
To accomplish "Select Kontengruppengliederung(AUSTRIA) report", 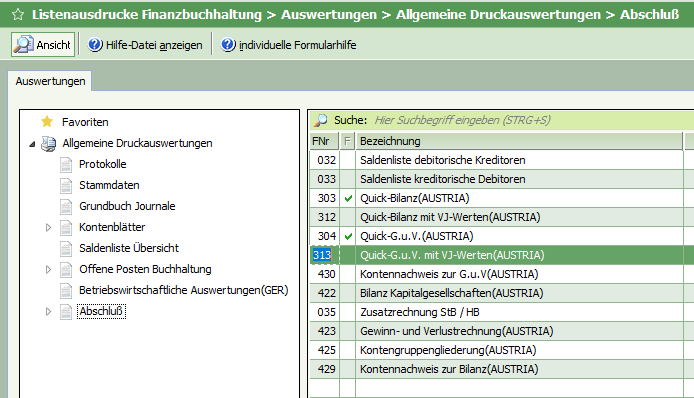I will point(448,350).
